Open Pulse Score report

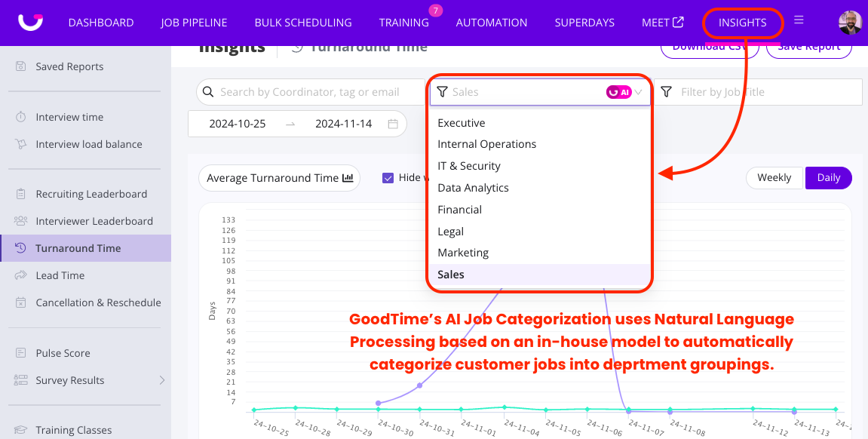(63, 353)
